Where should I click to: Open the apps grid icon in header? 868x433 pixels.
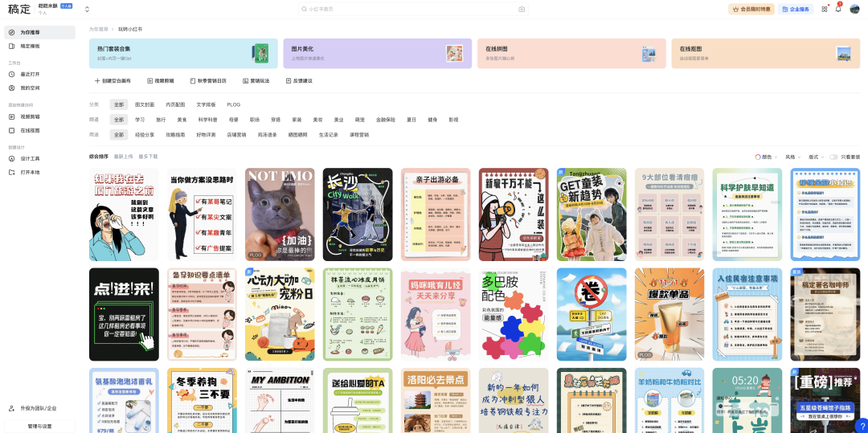pos(825,9)
